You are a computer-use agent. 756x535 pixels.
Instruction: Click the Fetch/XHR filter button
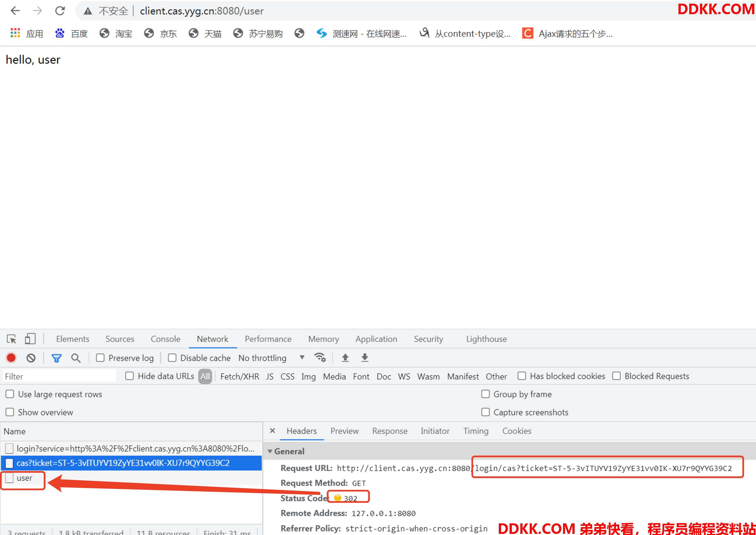pyautogui.click(x=239, y=376)
